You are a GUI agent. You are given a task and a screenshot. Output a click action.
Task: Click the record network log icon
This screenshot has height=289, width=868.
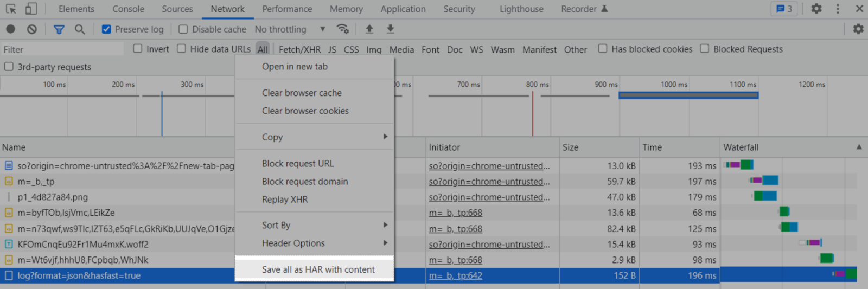(10, 29)
